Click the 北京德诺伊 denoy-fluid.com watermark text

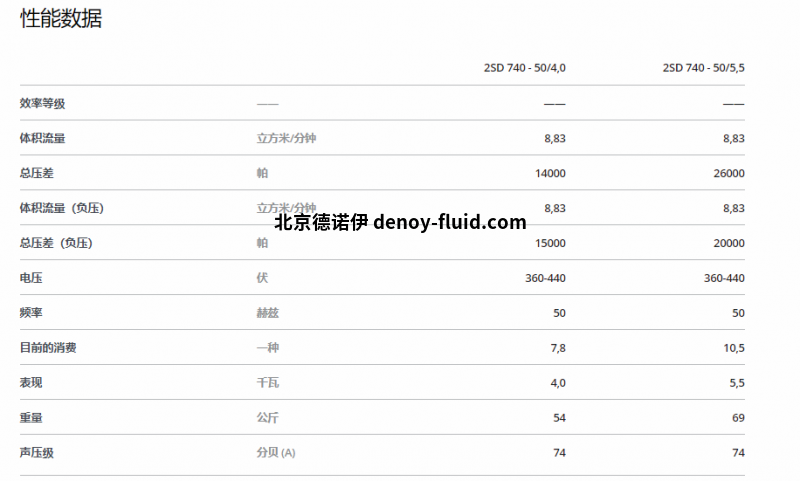(399, 222)
